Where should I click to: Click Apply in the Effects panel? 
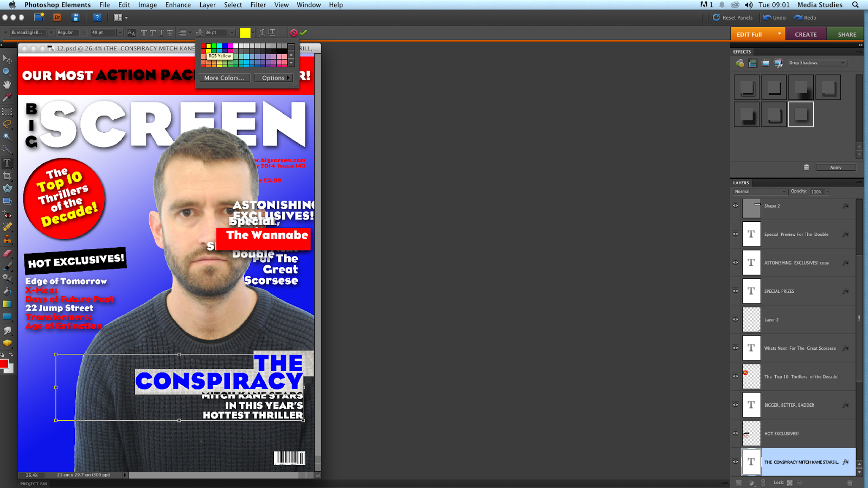tap(835, 168)
